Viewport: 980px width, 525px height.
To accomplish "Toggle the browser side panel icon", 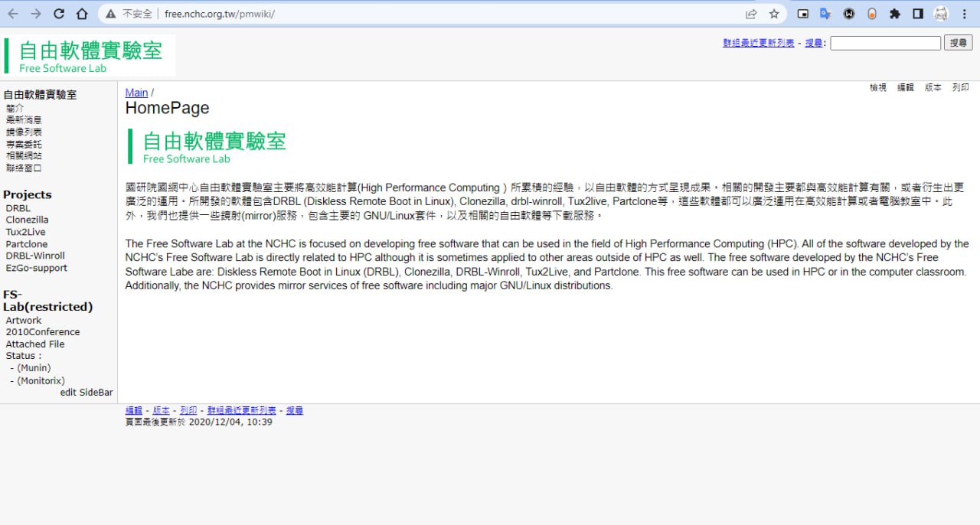I will click(x=917, y=14).
